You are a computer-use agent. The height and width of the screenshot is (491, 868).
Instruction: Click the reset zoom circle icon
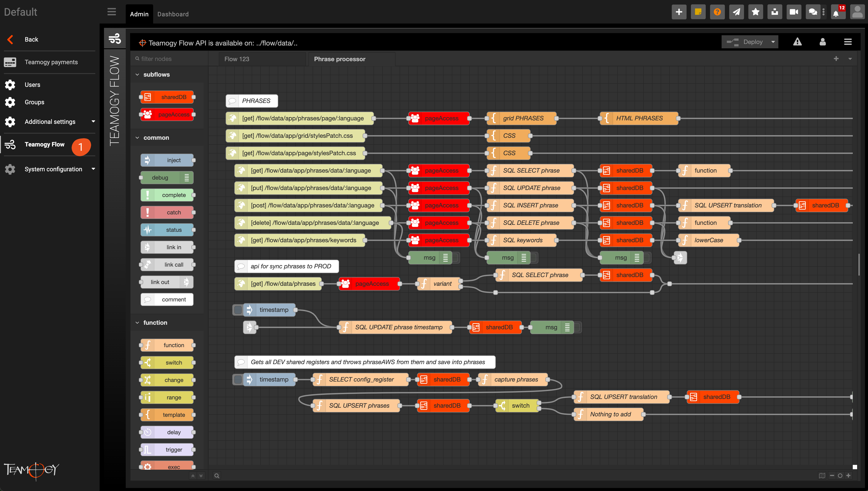point(840,476)
